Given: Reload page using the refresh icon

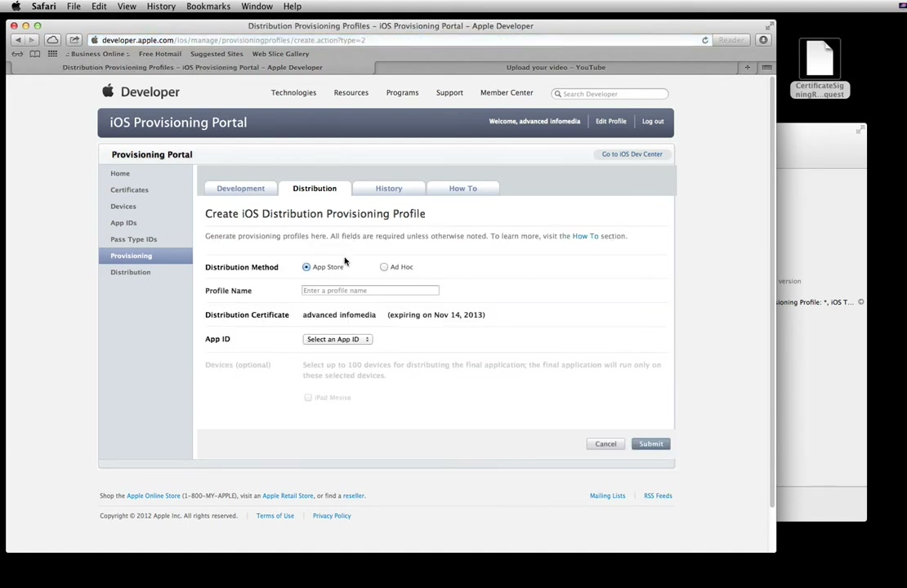Looking at the screenshot, I should point(704,40).
